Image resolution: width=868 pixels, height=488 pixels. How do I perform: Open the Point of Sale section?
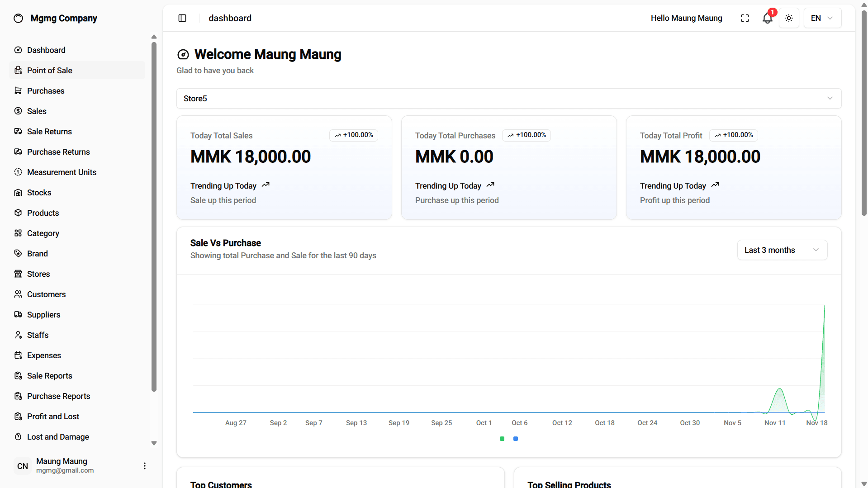[49, 70]
